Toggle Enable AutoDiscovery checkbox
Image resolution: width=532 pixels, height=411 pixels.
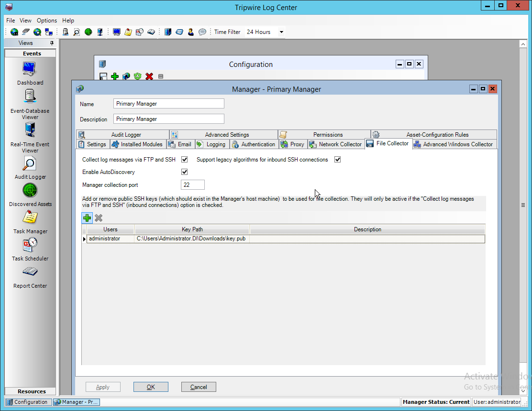coord(185,172)
